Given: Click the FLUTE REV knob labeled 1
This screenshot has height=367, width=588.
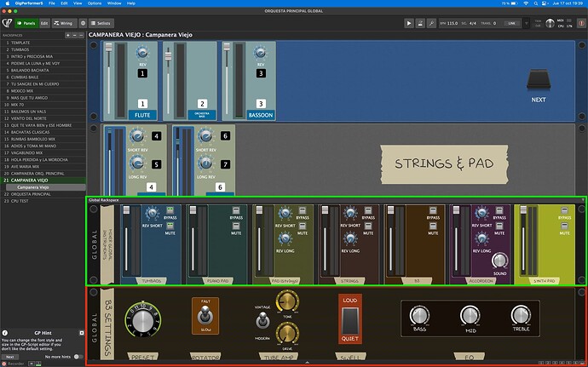Looking at the screenshot, I should (142, 53).
